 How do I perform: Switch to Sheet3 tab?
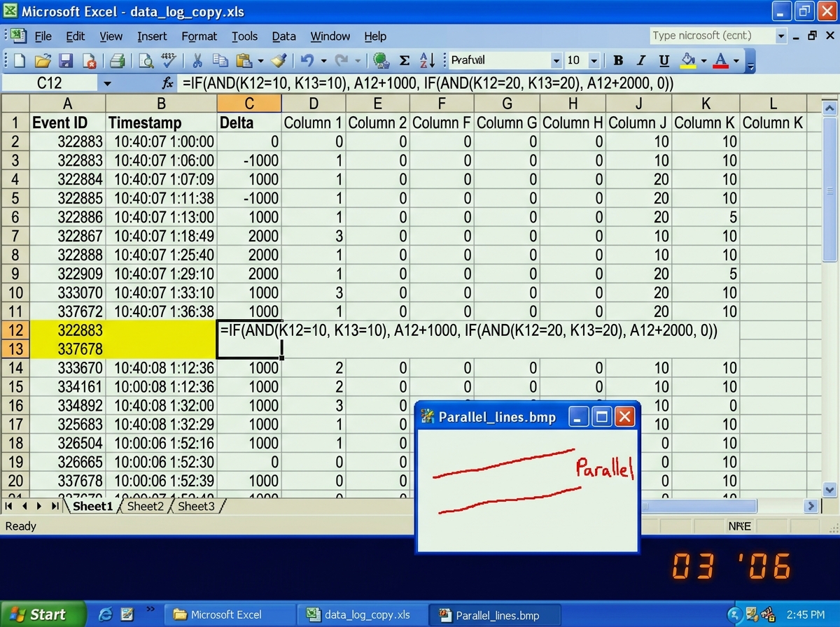(x=196, y=506)
